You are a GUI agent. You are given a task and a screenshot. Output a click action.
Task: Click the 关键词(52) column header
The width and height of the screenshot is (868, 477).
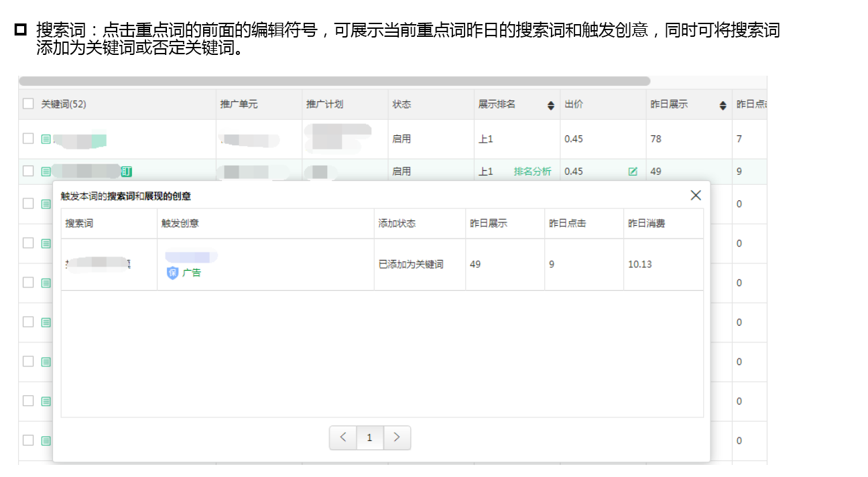point(64,105)
